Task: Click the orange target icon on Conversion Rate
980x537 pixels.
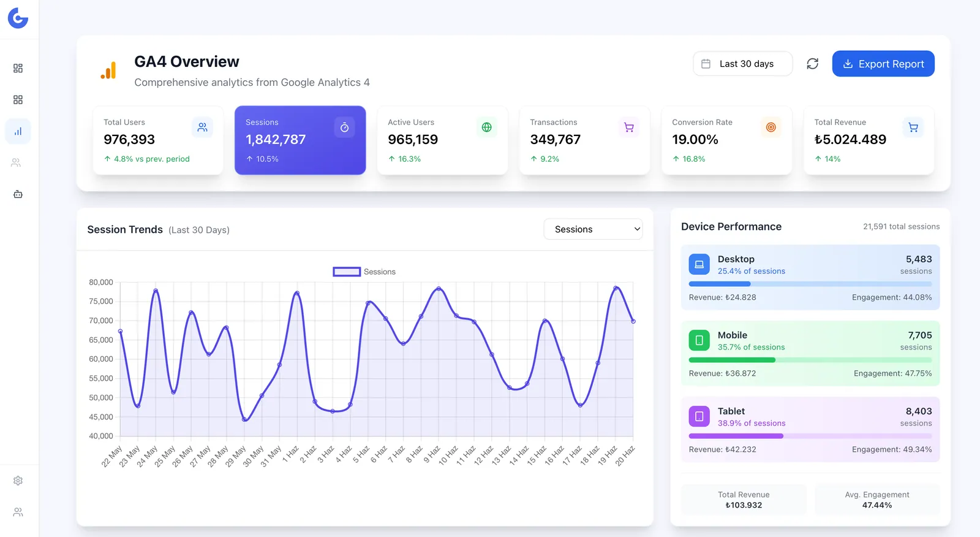Action: (771, 128)
